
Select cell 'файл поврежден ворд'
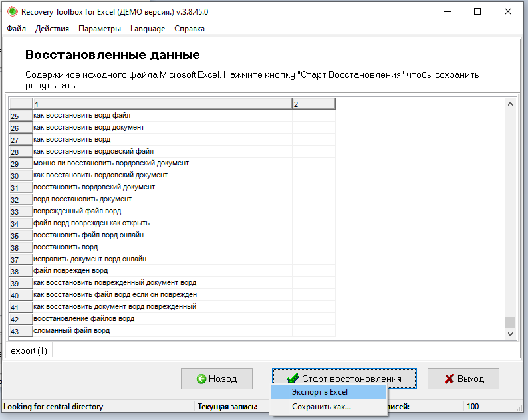[x=162, y=271]
